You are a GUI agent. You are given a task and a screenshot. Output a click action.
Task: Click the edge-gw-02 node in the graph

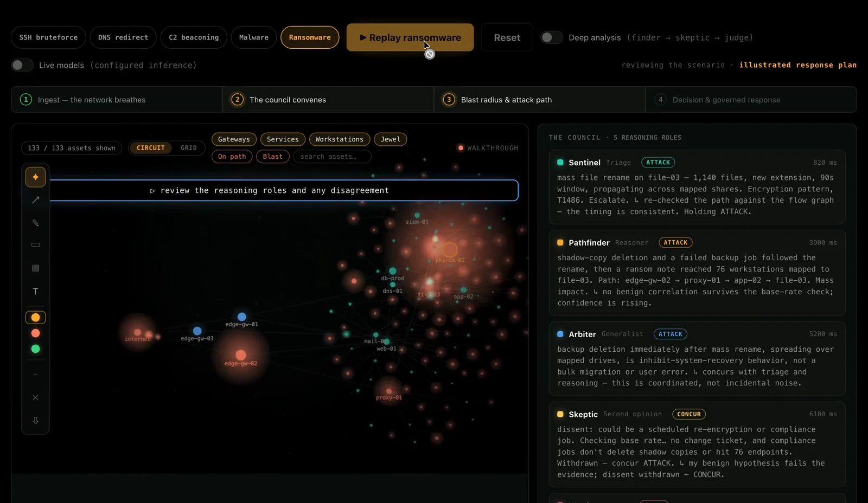point(241,355)
